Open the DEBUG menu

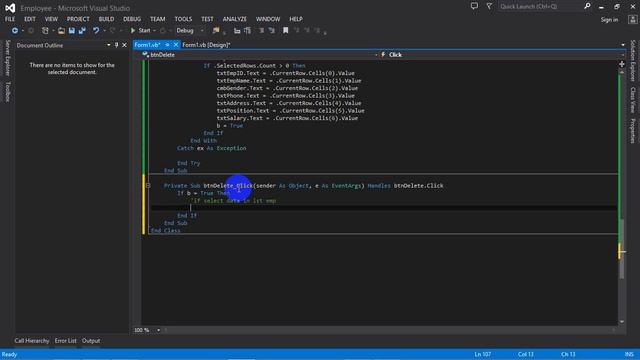tap(132, 19)
